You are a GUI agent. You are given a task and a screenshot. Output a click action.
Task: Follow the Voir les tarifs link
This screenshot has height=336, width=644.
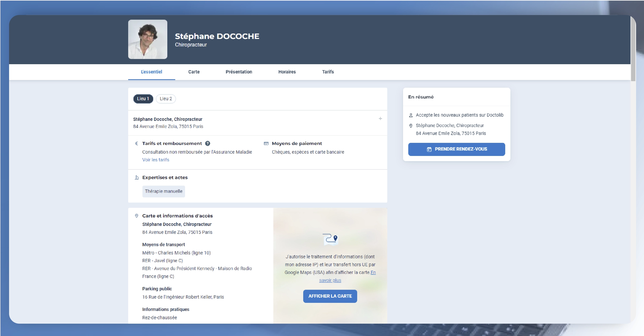tap(156, 160)
